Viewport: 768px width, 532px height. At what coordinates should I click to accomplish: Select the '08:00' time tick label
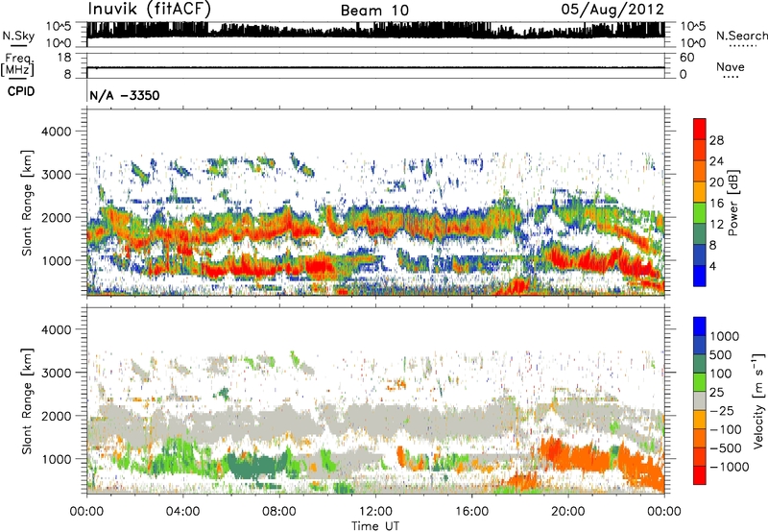[279, 512]
